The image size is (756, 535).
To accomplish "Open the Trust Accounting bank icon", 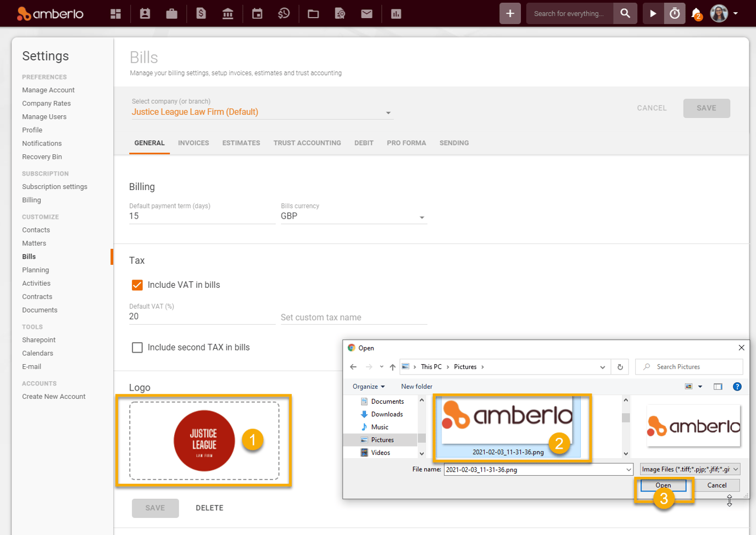I will 227,13.
